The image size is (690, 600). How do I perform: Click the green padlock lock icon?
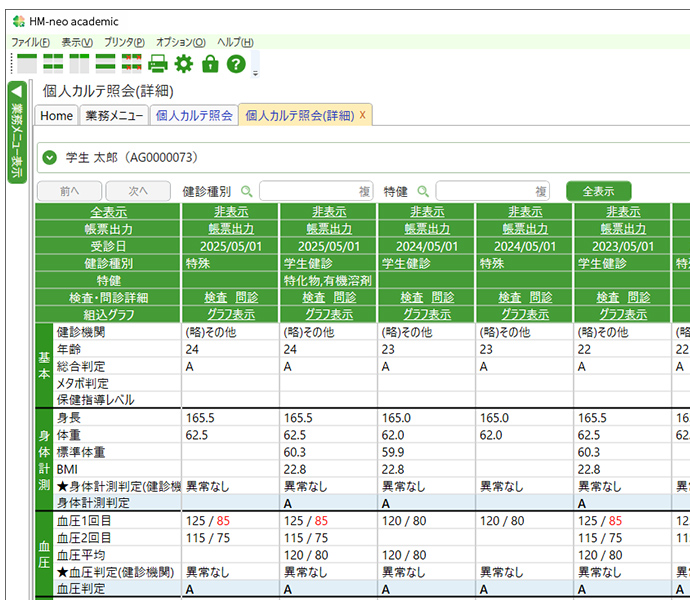pos(210,64)
